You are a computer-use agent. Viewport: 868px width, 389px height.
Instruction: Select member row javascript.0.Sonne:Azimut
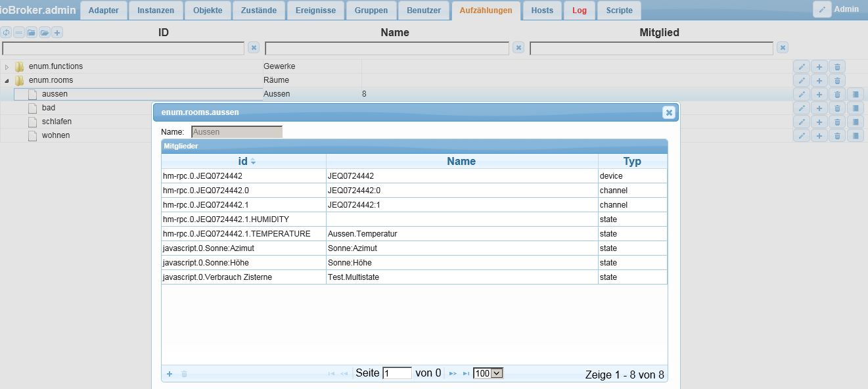coord(414,248)
